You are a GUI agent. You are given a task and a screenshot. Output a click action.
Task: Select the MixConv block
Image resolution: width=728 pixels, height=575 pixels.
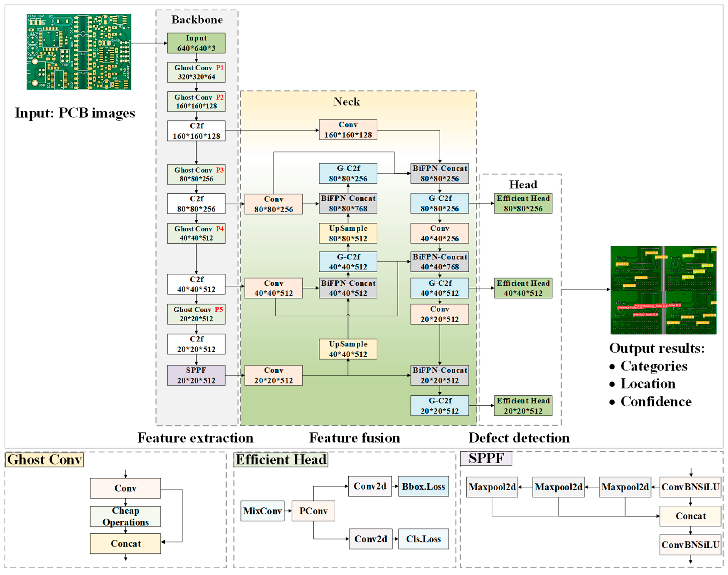(262, 511)
